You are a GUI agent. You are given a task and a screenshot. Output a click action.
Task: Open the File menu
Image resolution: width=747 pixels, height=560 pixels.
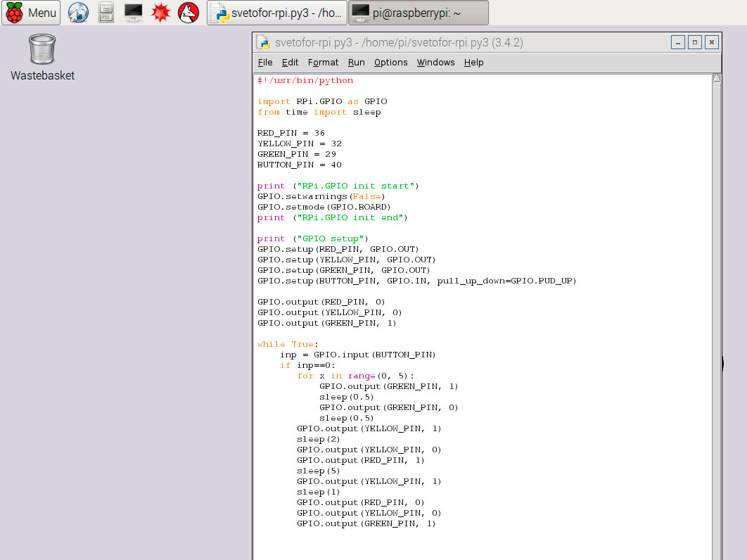point(265,63)
